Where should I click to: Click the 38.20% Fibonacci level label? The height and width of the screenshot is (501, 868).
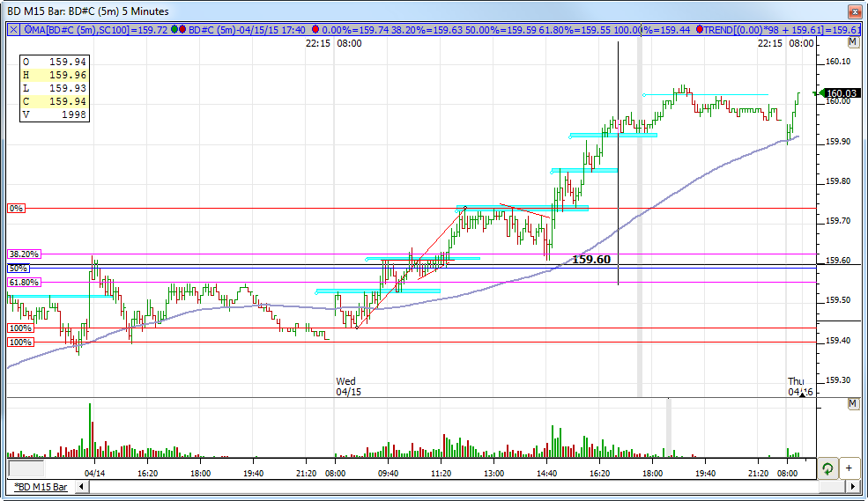point(25,254)
